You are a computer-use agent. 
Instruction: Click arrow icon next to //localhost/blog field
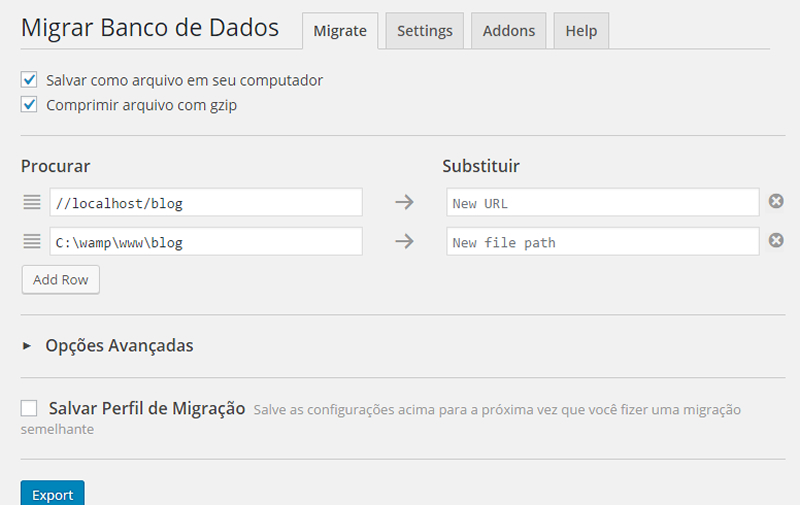404,203
